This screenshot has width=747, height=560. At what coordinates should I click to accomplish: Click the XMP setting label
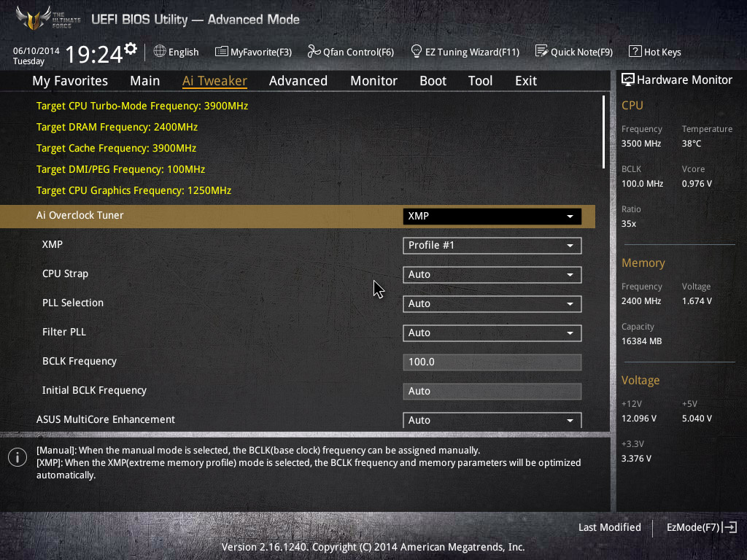[x=53, y=244]
